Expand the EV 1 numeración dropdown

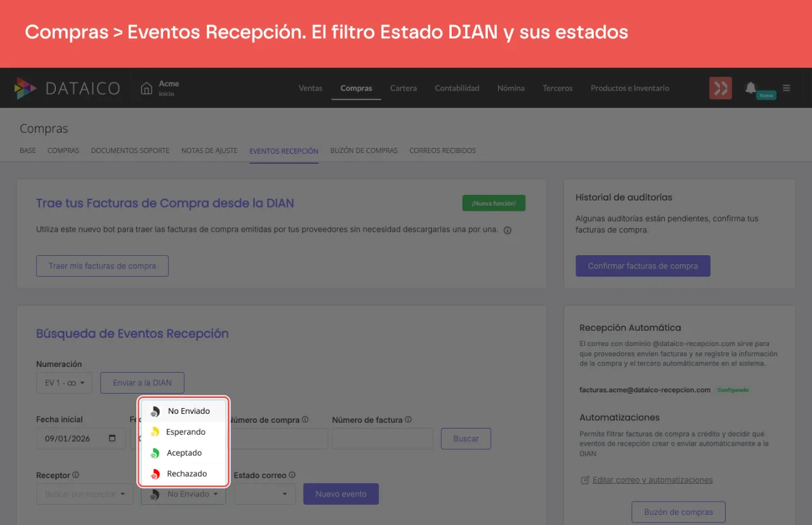(x=65, y=383)
